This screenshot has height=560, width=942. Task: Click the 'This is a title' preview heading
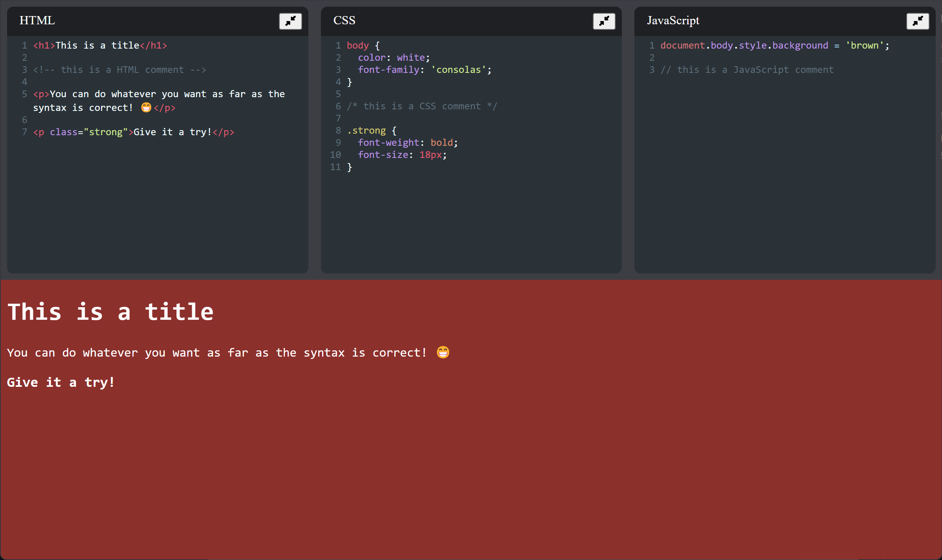click(111, 312)
